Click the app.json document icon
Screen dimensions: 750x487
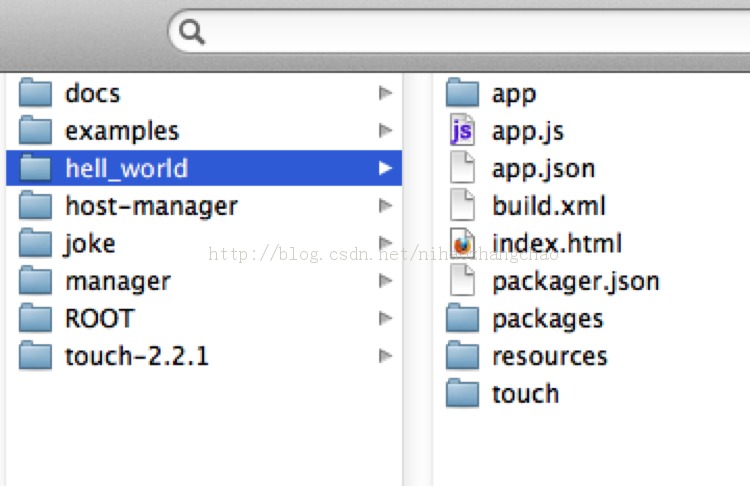462,167
